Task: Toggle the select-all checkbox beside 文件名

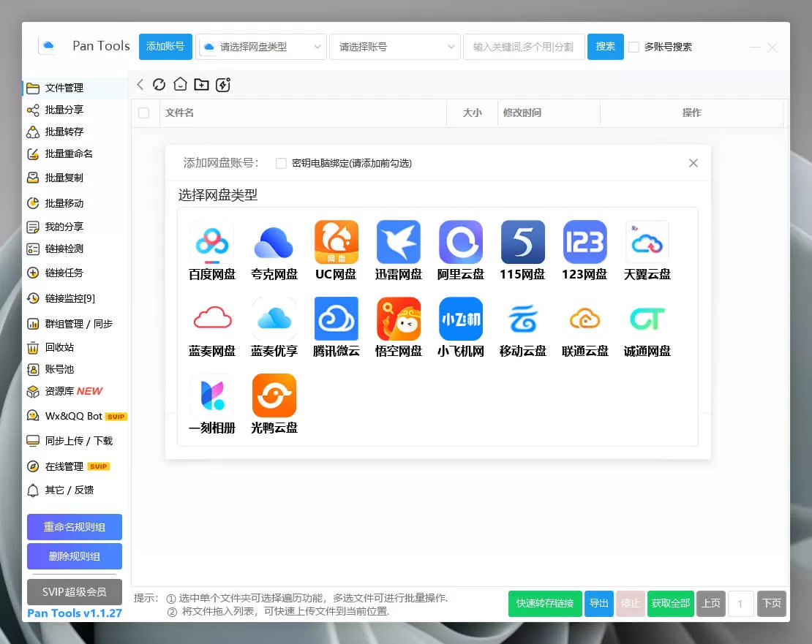Action: pos(144,113)
